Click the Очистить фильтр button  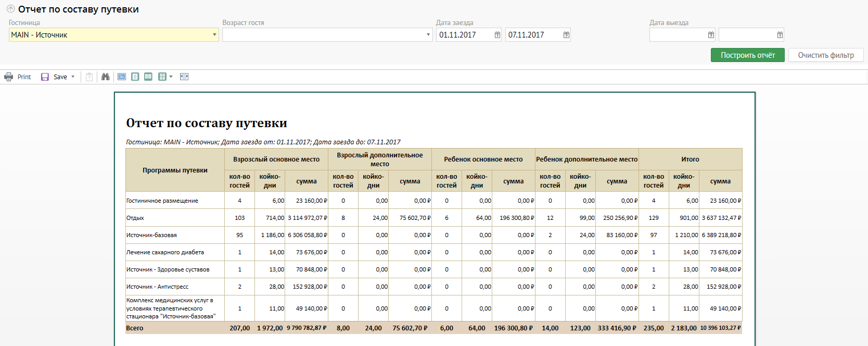(x=825, y=55)
